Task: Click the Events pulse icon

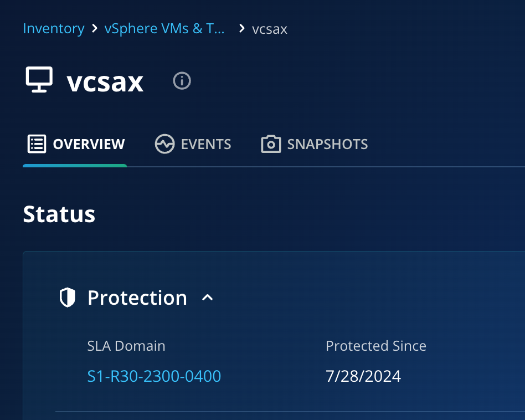Action: [x=164, y=144]
